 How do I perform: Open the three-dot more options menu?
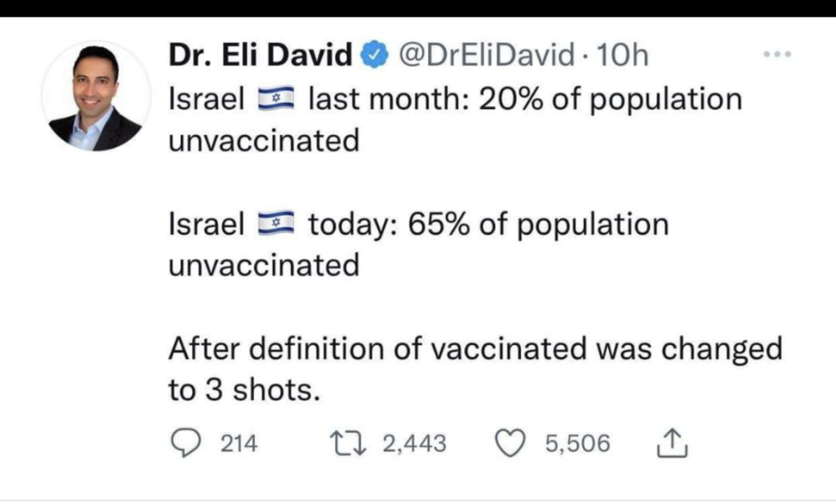tap(777, 54)
